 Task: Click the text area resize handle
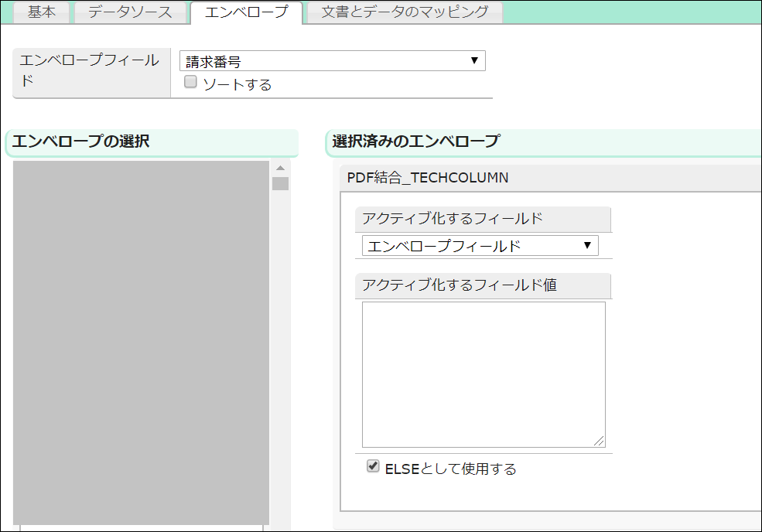coord(600,442)
